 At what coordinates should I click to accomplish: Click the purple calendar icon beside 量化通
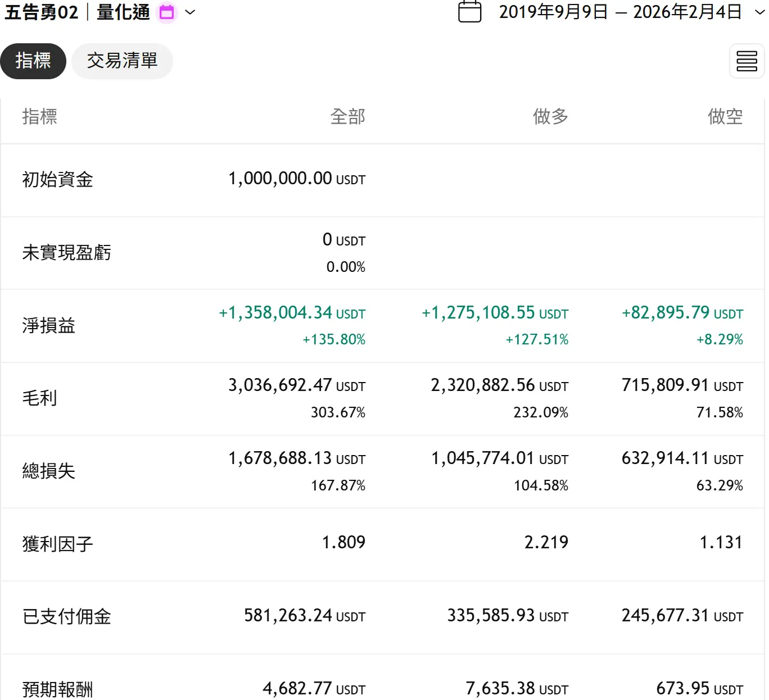[x=167, y=12]
